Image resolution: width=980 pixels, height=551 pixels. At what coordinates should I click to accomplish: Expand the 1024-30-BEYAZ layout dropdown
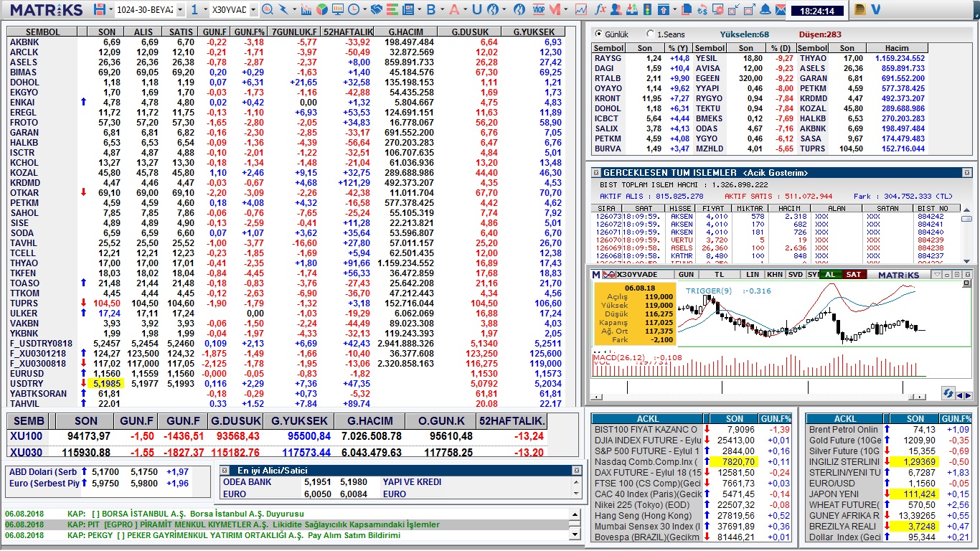pyautogui.click(x=180, y=9)
